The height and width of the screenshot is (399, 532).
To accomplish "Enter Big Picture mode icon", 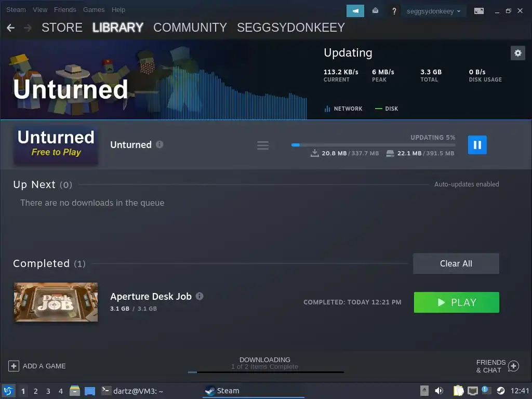I will (478, 11).
